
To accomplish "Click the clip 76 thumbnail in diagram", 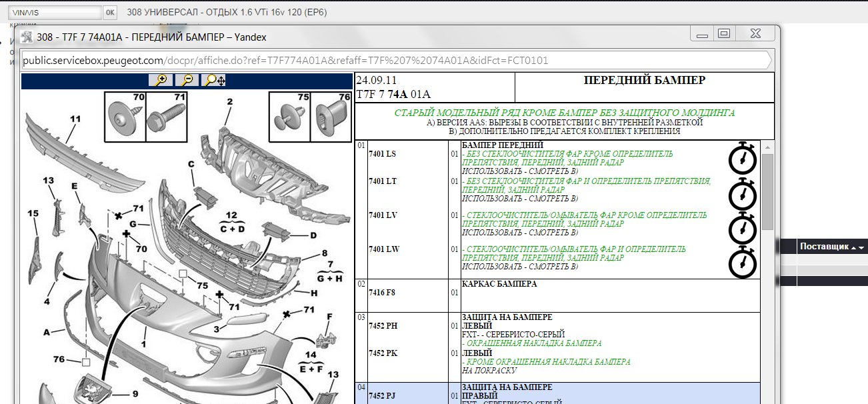I will click(332, 117).
